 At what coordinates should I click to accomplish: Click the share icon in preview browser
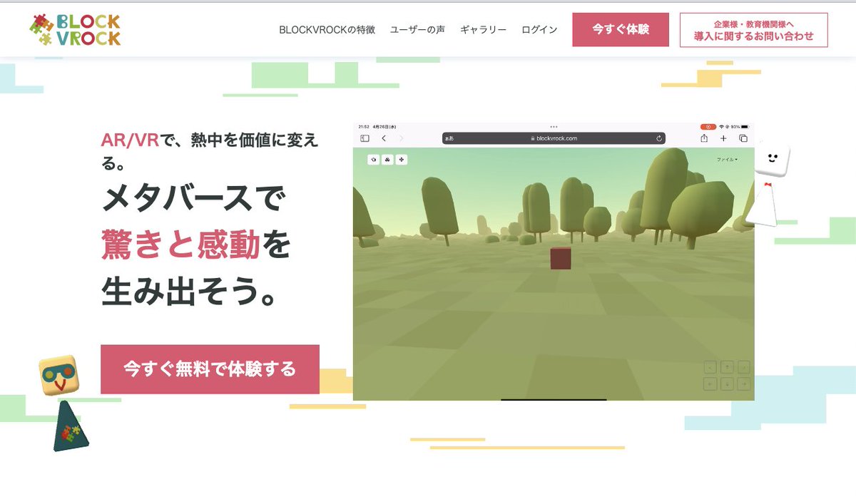pos(704,138)
